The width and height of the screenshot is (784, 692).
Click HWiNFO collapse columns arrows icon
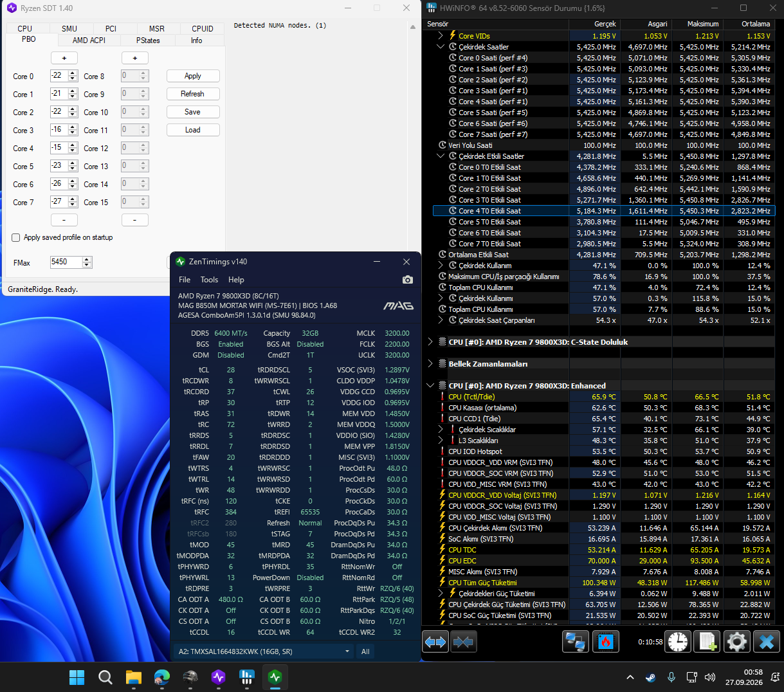coord(463,642)
